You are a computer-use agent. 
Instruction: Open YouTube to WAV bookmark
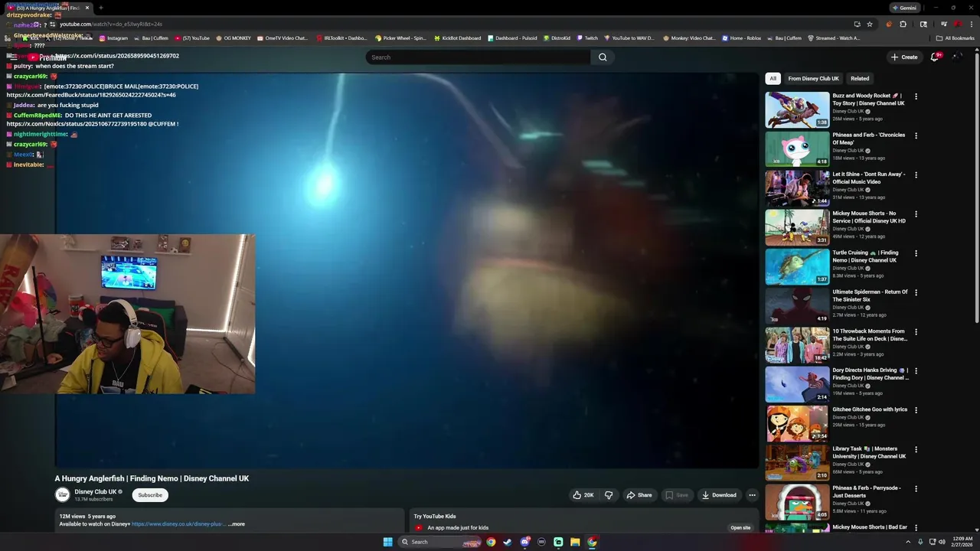tap(629, 37)
